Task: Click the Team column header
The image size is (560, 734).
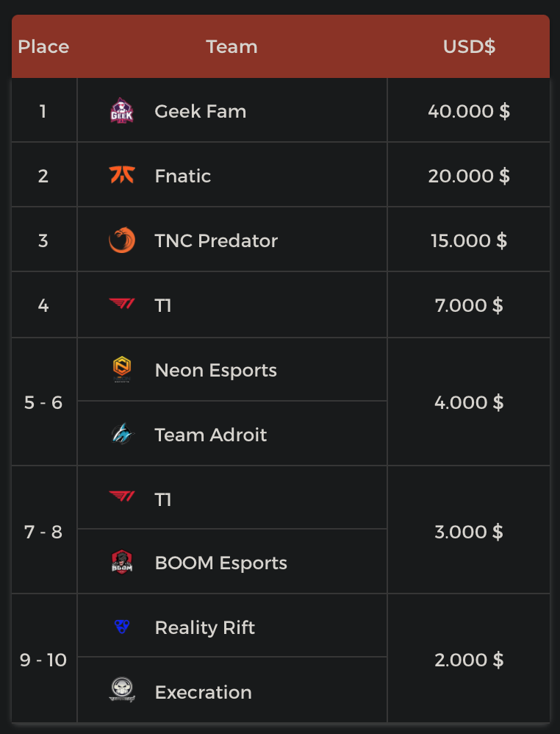Action: tap(231, 47)
